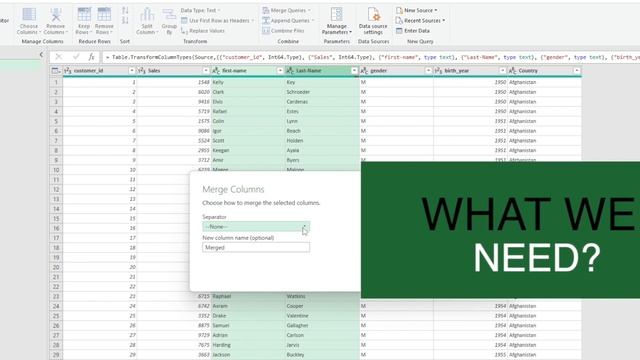
Task: Click into the formula bar text
Action: [x=371, y=57]
